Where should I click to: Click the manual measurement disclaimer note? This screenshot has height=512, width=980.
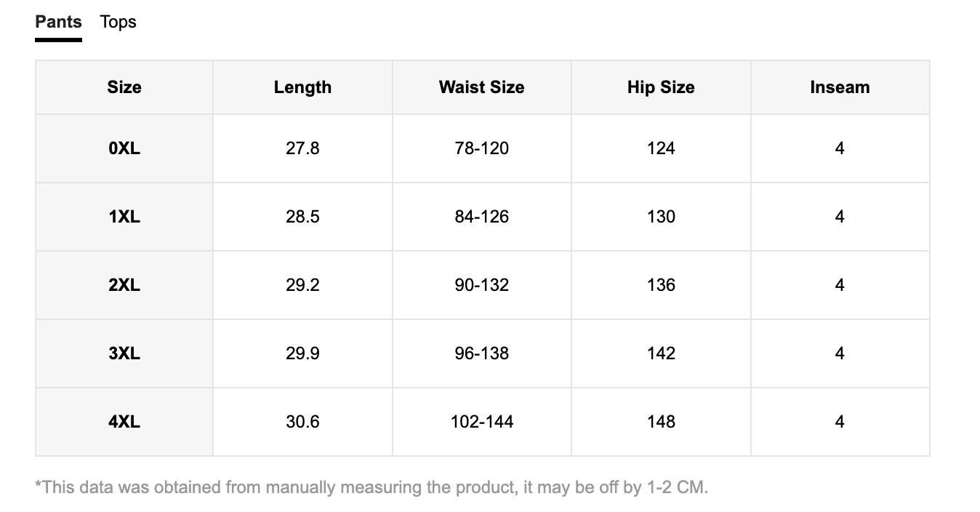pyautogui.click(x=371, y=487)
